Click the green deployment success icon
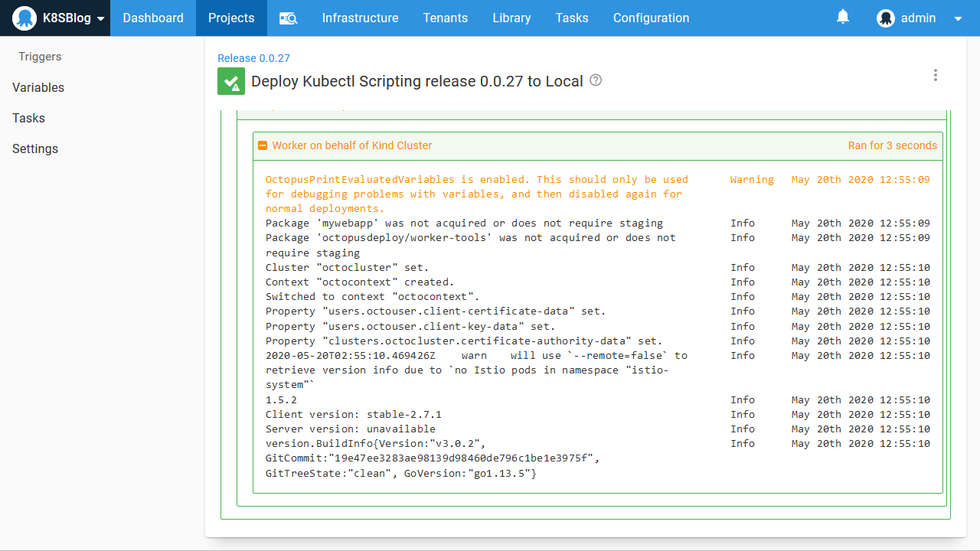The height and width of the screenshot is (551, 980). (231, 81)
